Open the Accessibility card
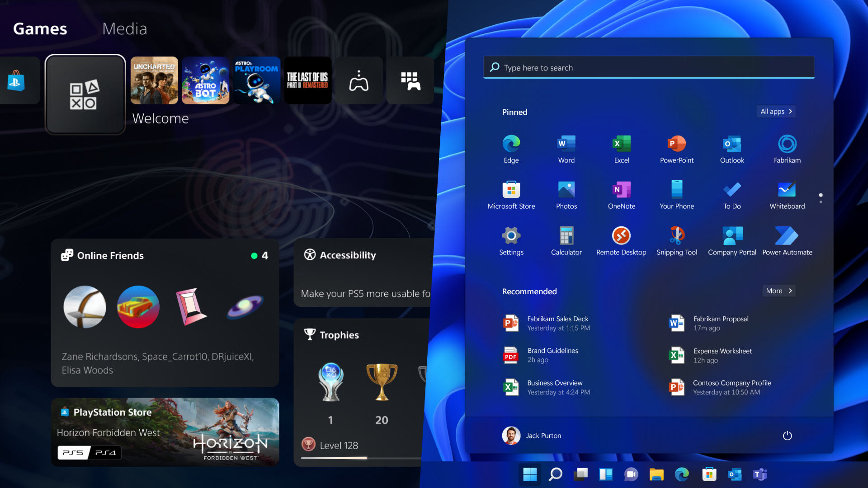The height and width of the screenshot is (488, 868). tap(364, 273)
